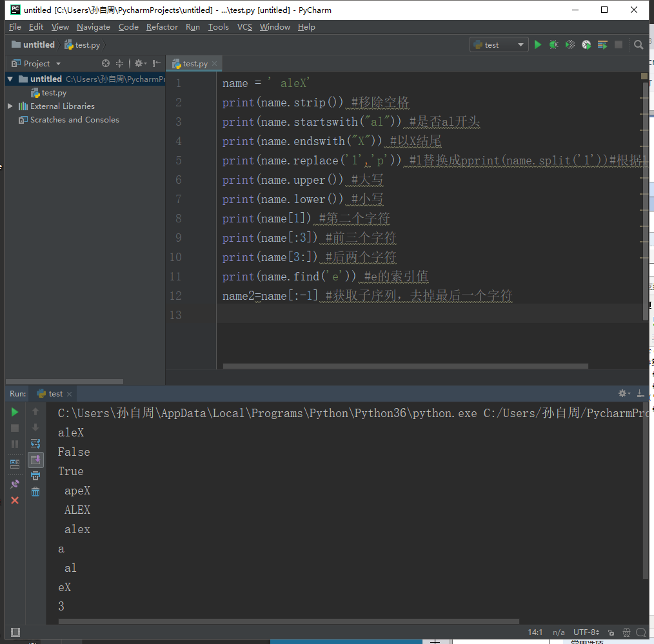The image size is (654, 644).
Task: Open Search Everywhere magnifier
Action: (x=638, y=44)
